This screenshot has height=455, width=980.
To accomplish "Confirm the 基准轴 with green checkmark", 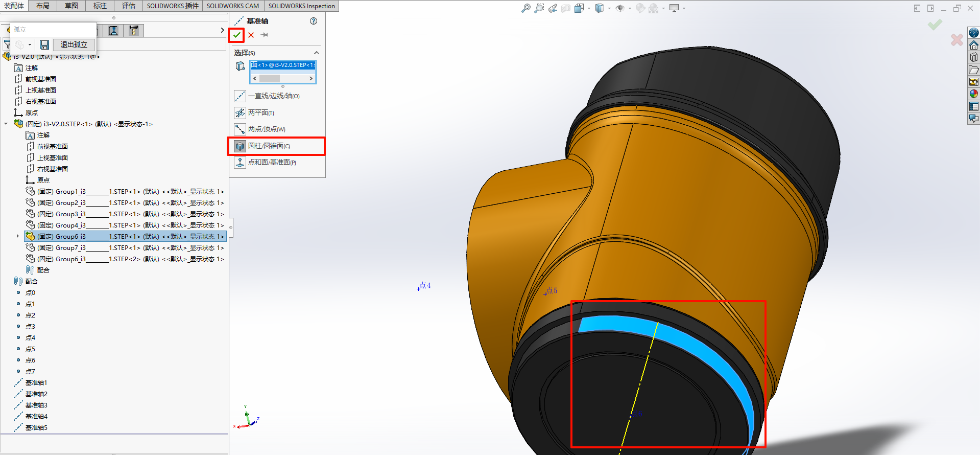I will (236, 35).
